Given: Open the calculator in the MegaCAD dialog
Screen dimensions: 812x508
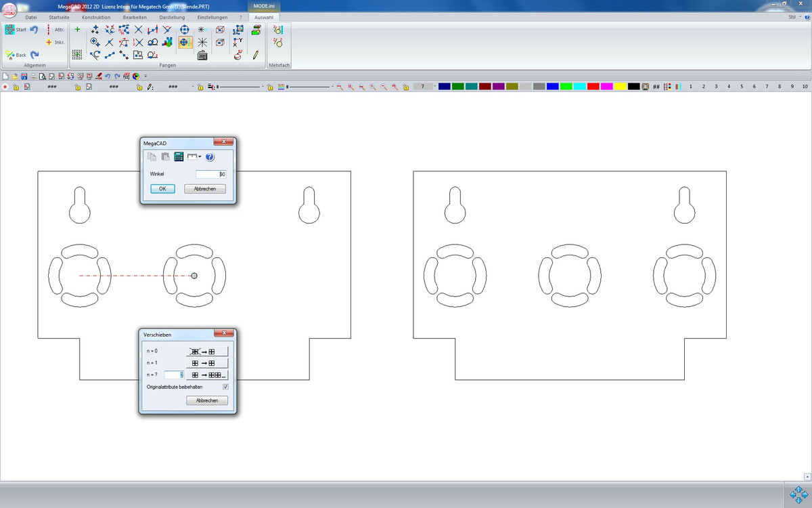Looking at the screenshot, I should click(179, 157).
